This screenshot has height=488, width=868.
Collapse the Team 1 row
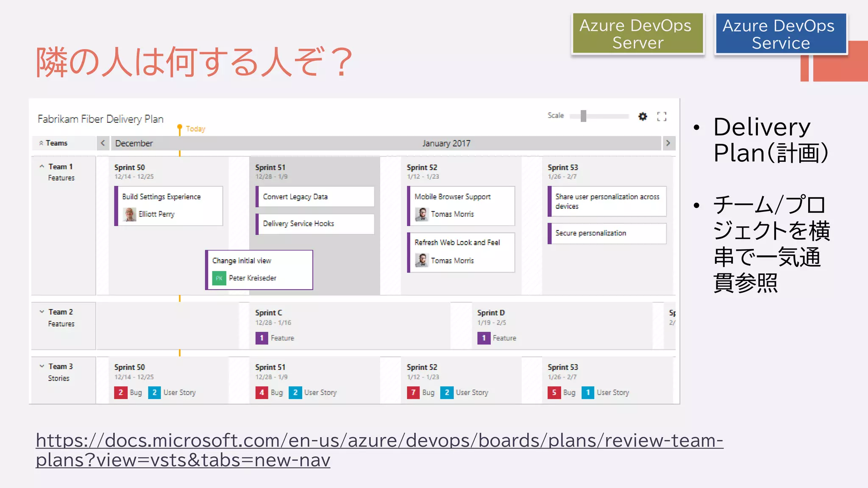coord(42,166)
